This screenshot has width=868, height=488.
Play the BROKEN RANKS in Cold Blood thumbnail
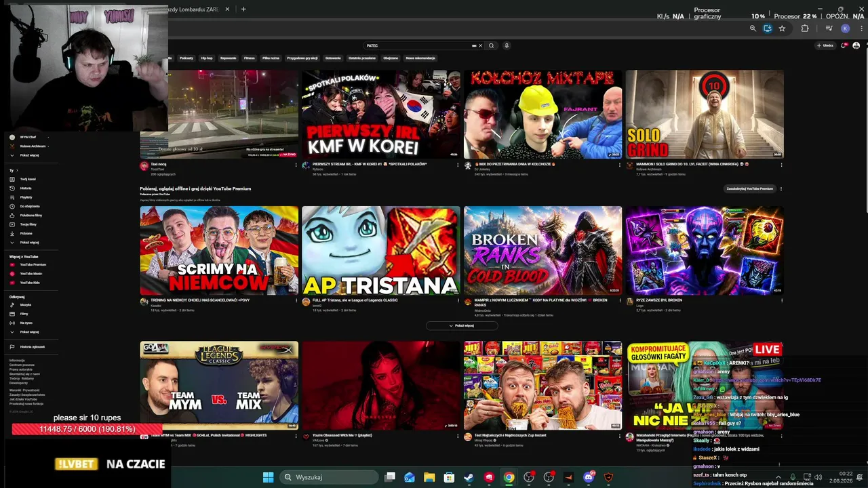(542, 251)
